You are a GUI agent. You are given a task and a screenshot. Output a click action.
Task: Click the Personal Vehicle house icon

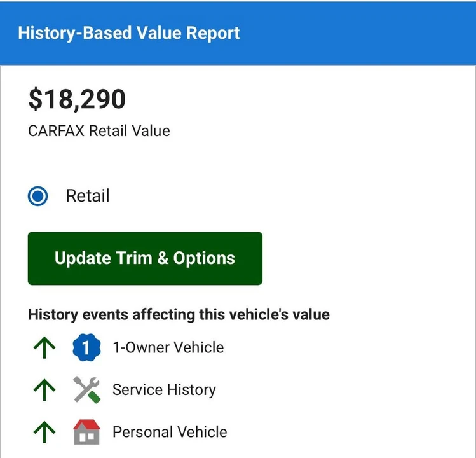(87, 432)
